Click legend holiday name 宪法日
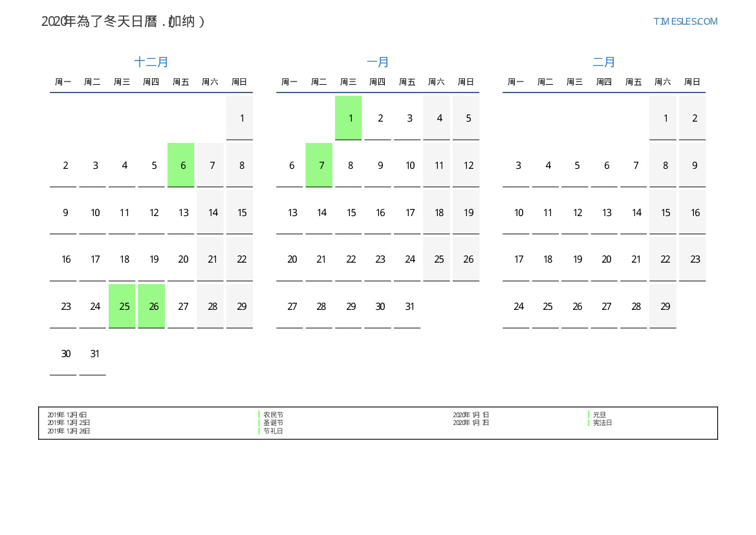756x535 pixels. coord(603,422)
